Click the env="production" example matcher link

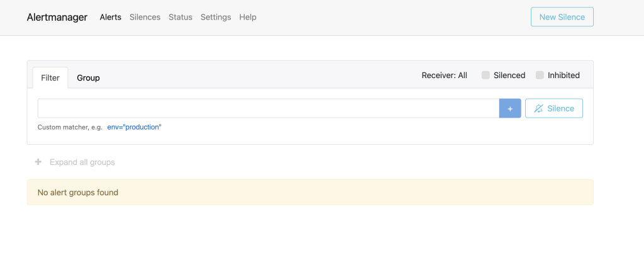click(135, 127)
